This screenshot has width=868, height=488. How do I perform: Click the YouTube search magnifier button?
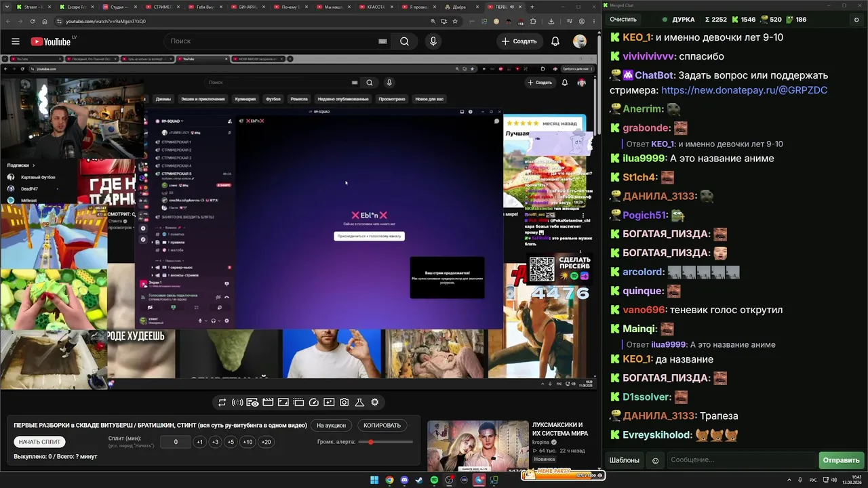(x=404, y=41)
